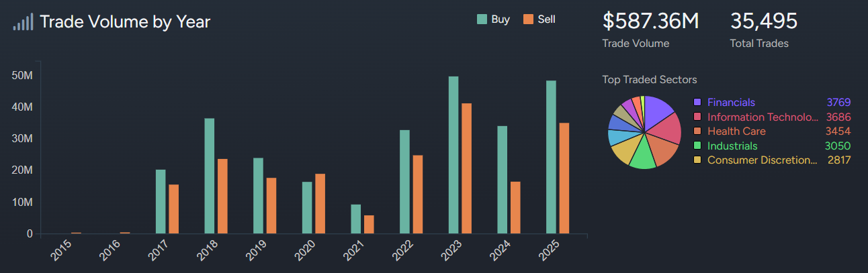This screenshot has width=868, height=273.
Task: Click the 35,495 Total Trades figure
Action: point(763,21)
